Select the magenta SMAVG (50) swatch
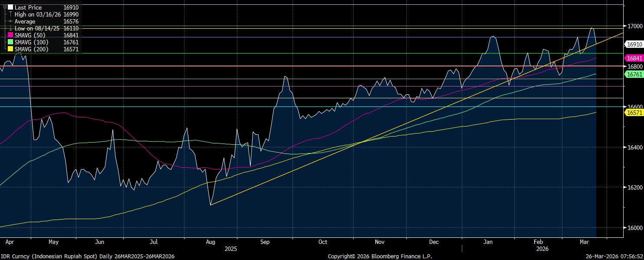This screenshot has height=260, width=644. point(10,35)
